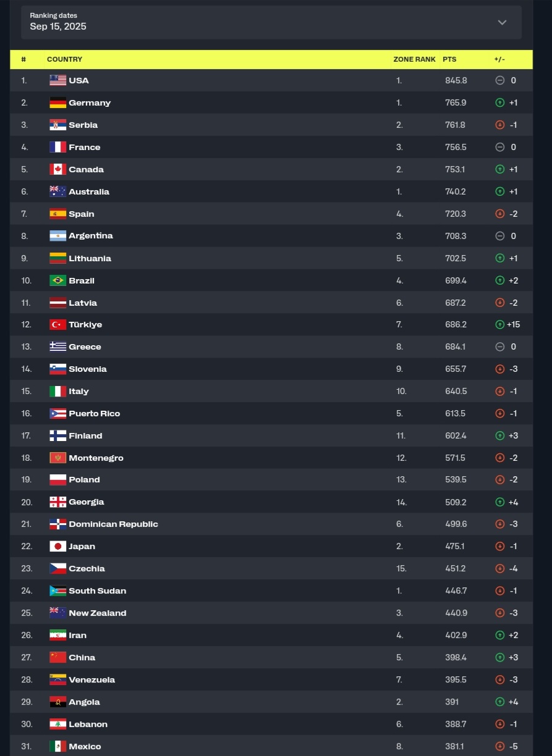Select the New Zealand row
This screenshot has width=552, height=756.
click(271, 613)
